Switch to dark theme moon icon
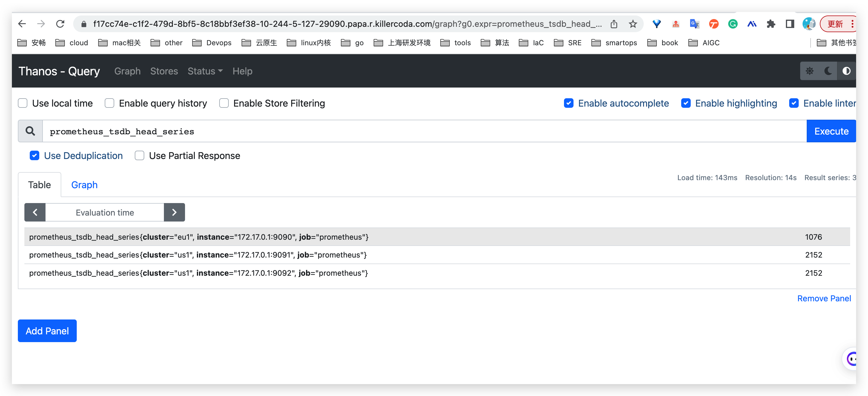868x396 pixels. [828, 71]
